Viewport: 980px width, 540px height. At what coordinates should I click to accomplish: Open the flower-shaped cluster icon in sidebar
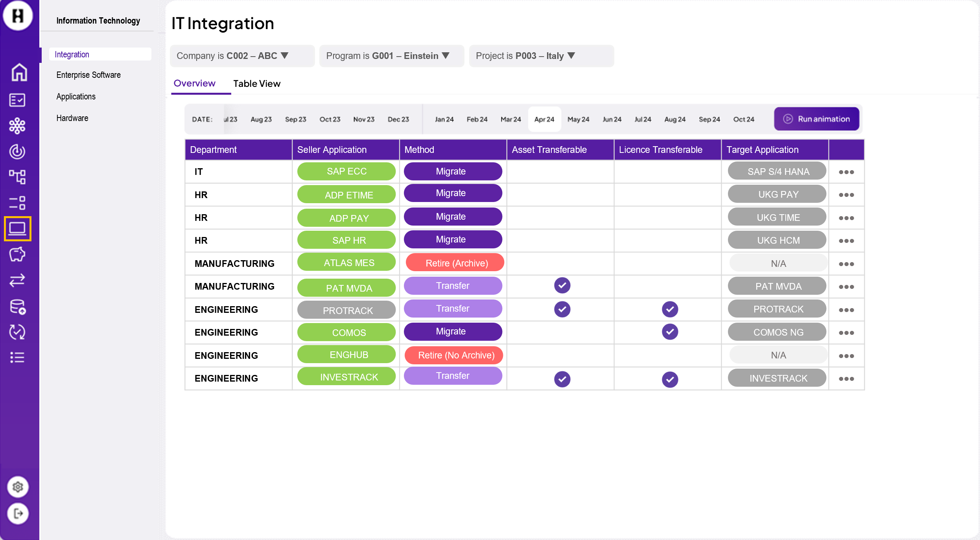17,126
